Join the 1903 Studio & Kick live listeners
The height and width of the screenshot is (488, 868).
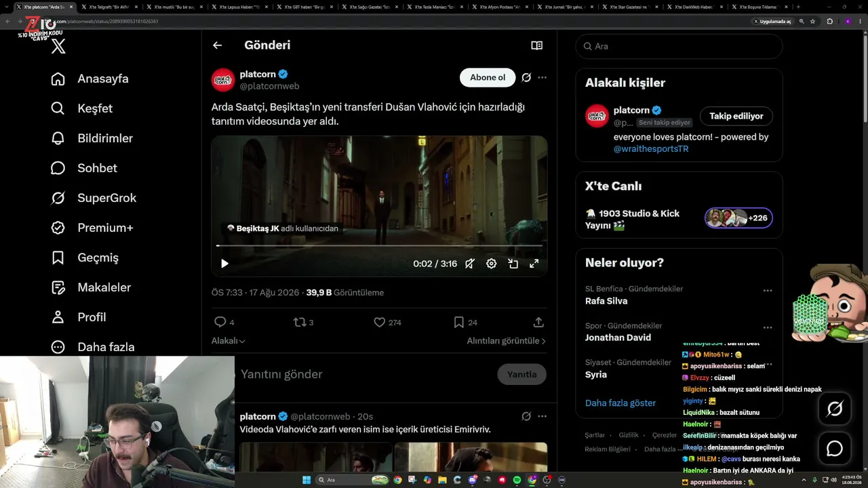click(738, 218)
